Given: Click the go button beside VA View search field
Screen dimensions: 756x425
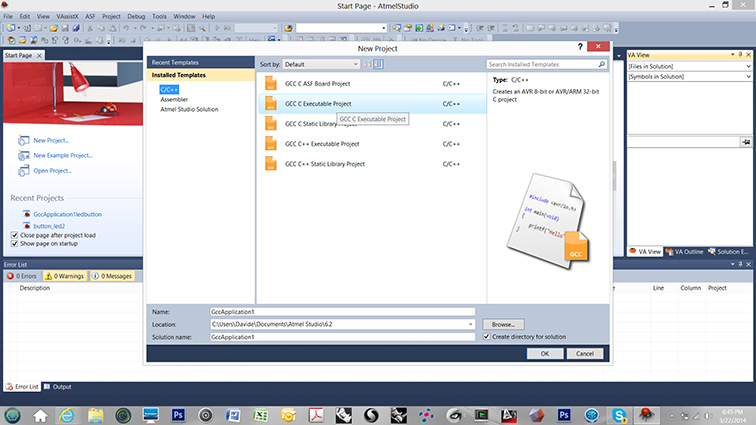Looking at the screenshot, I should [746, 142].
